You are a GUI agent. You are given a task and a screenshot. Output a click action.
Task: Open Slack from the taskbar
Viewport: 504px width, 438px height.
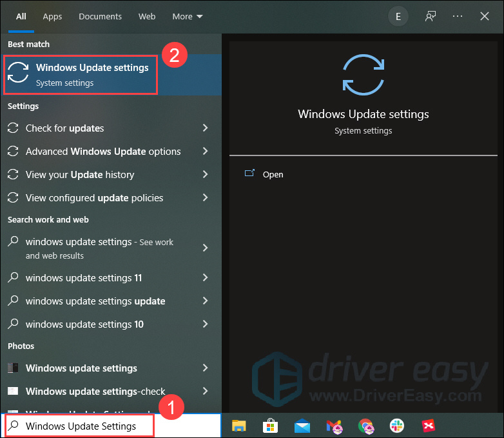(397, 426)
